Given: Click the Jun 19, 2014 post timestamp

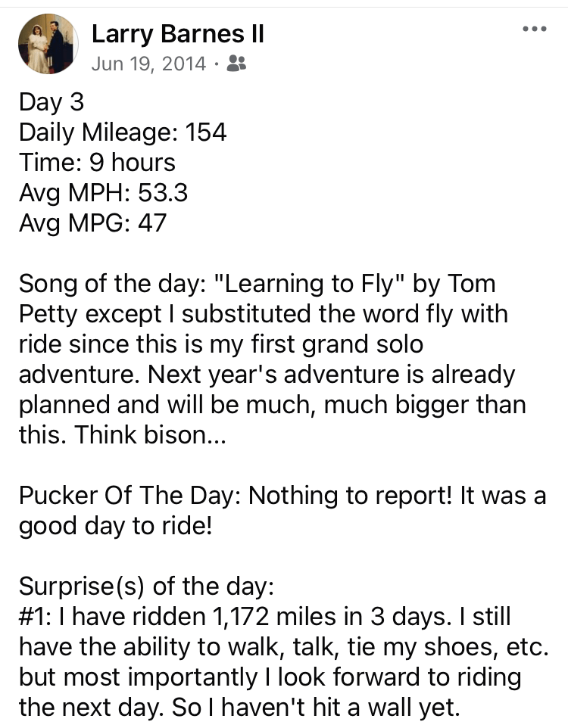Looking at the screenshot, I should [148, 64].
